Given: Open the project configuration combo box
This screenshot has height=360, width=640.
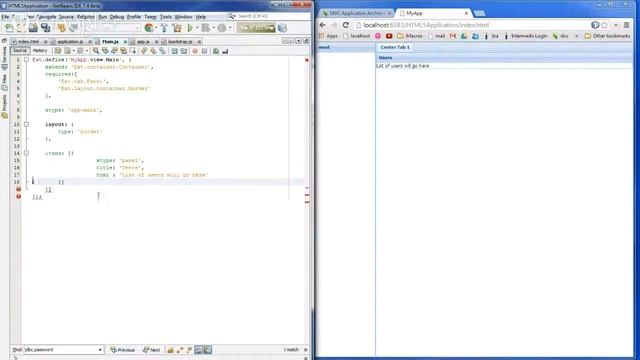Looking at the screenshot, I should click(x=111, y=28).
